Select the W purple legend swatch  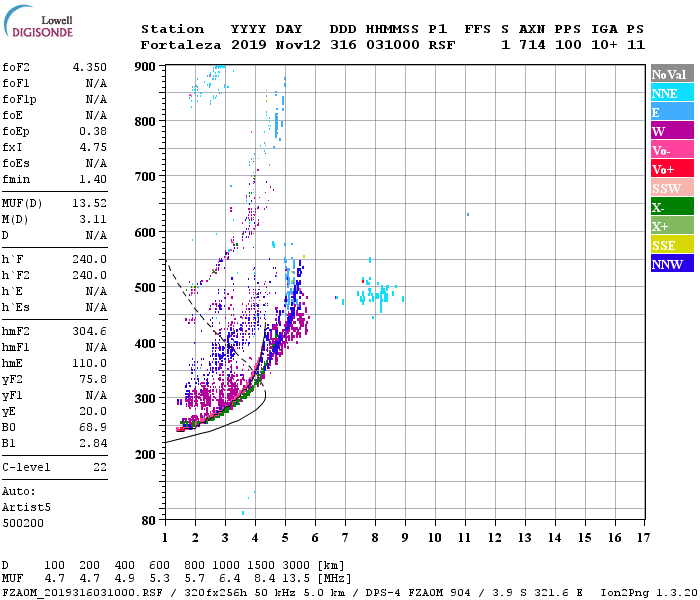(x=672, y=131)
